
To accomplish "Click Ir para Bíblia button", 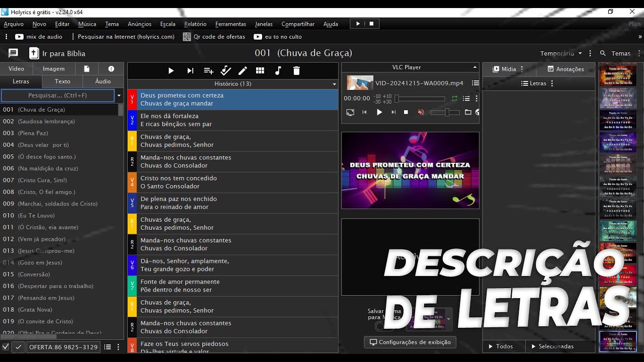I will 57,53.
